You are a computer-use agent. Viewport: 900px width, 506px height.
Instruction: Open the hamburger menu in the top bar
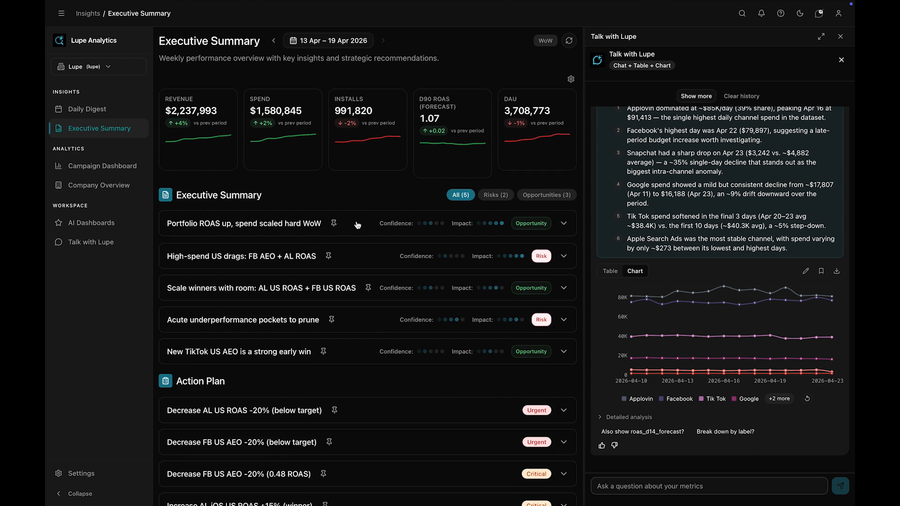tap(61, 13)
